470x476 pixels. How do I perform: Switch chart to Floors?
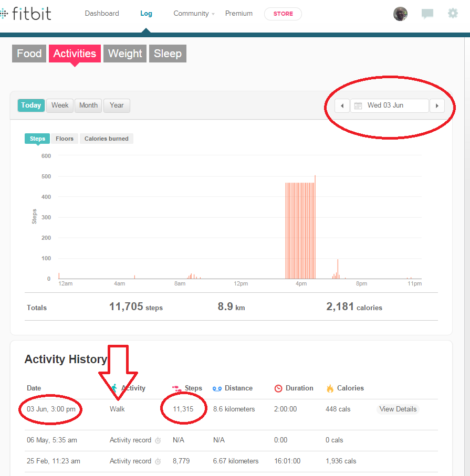coord(65,139)
